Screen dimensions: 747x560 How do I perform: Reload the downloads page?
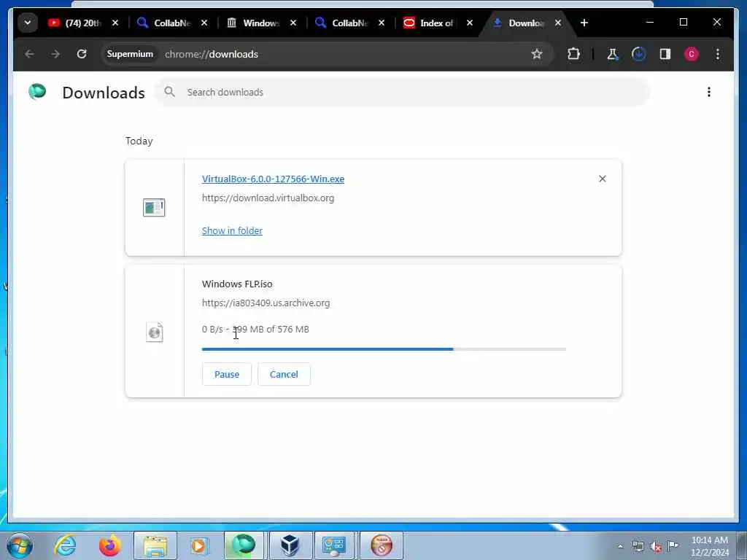(82, 54)
